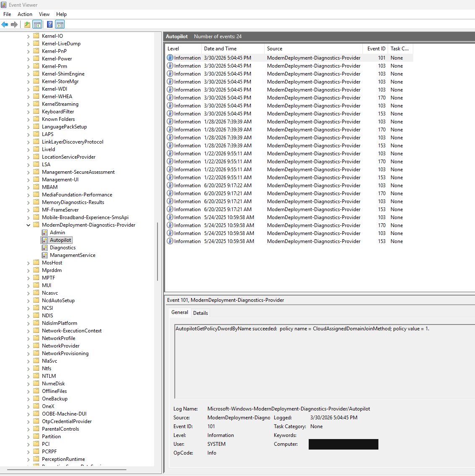475x476 pixels.
Task: Expand the LanguagePackSetup node
Action: pyautogui.click(x=28, y=127)
